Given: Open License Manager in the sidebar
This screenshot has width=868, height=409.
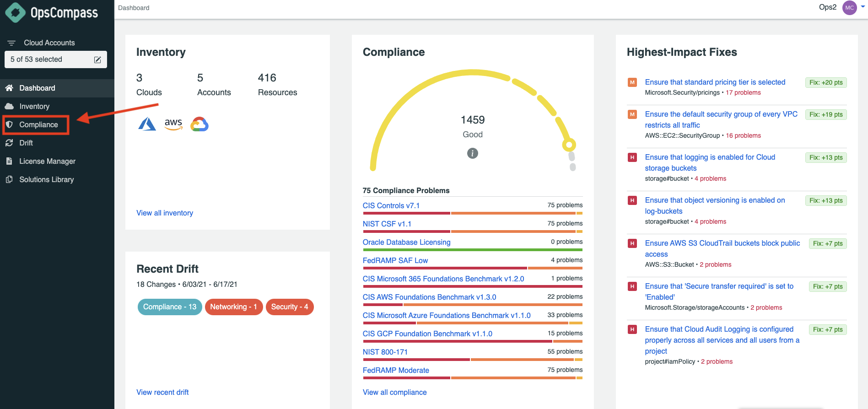Looking at the screenshot, I should pyautogui.click(x=57, y=161).
